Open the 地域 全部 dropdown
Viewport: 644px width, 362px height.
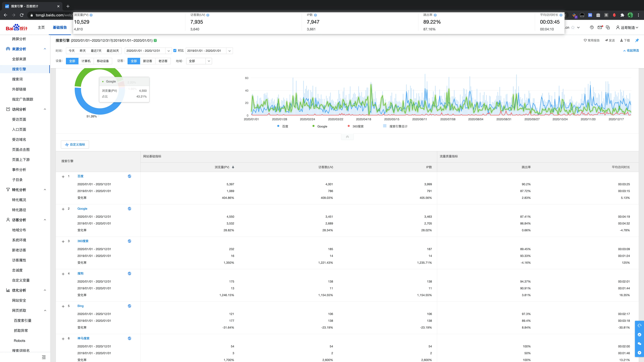tap(199, 61)
